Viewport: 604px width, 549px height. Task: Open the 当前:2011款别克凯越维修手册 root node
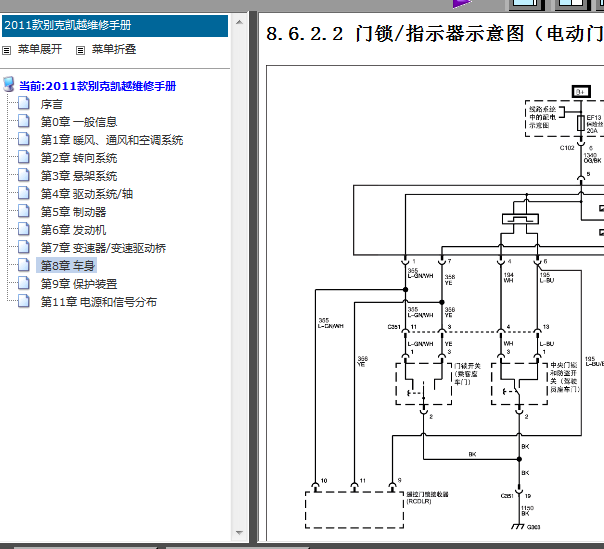click(97, 86)
